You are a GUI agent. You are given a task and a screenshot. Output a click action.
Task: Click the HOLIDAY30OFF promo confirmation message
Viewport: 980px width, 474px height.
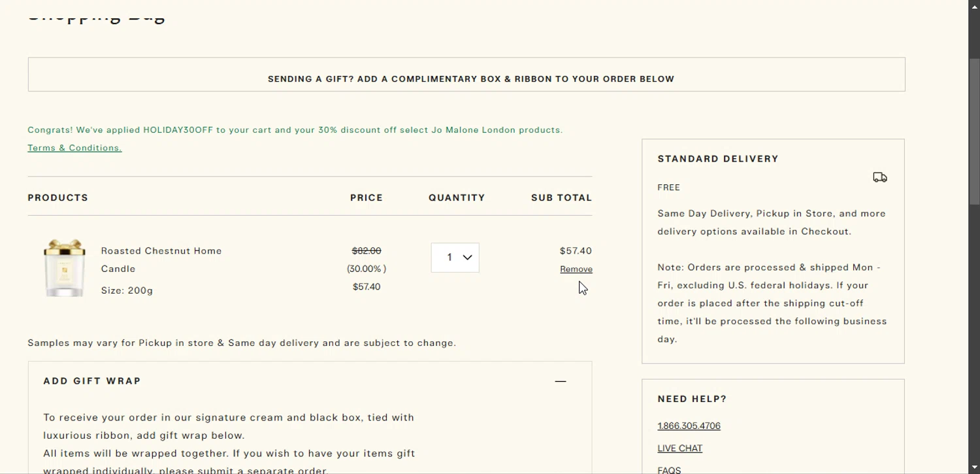pos(295,130)
